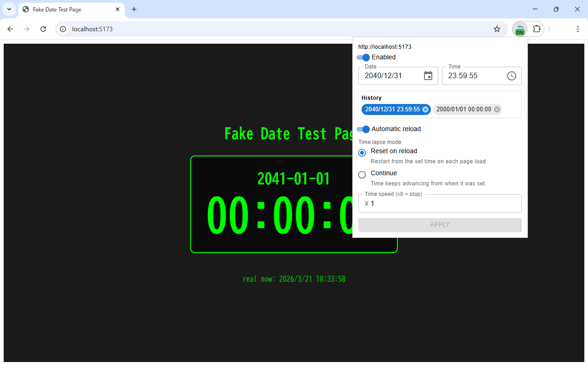588x368 pixels.
Task: Reload the page
Action: (x=43, y=29)
